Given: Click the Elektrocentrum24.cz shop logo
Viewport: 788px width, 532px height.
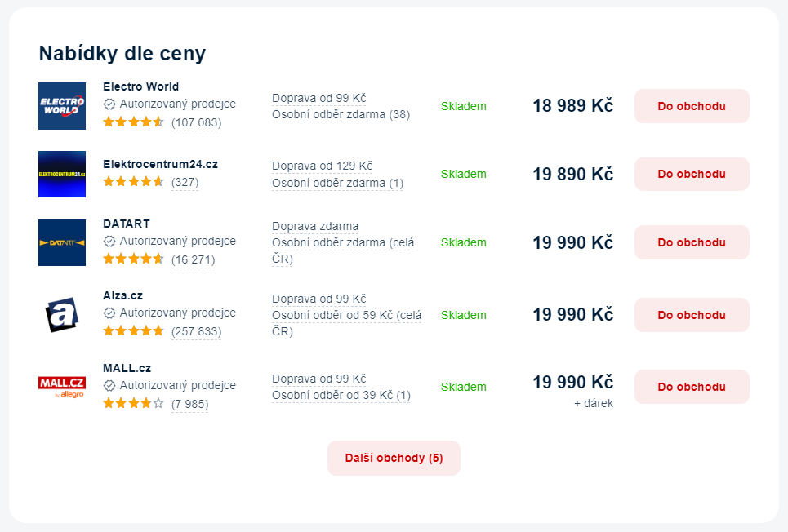Looking at the screenshot, I should click(x=62, y=175).
